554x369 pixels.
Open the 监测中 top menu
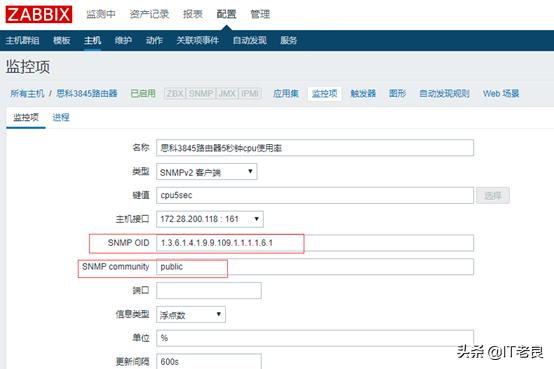click(101, 14)
